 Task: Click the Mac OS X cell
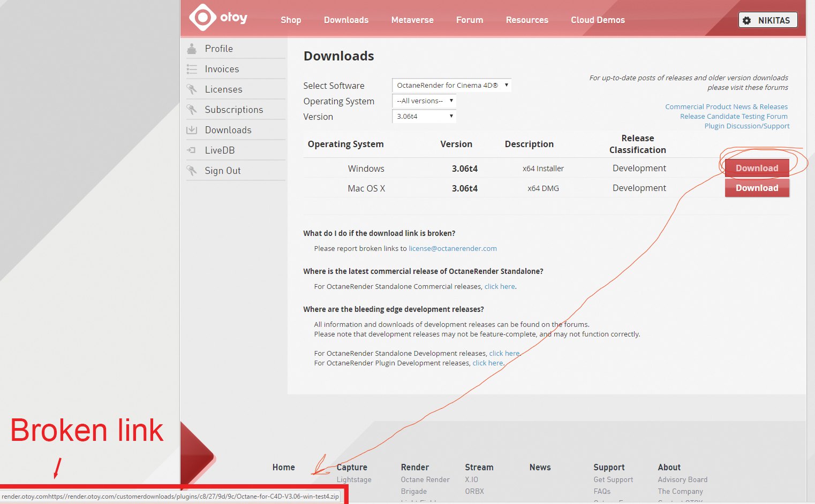[366, 188]
